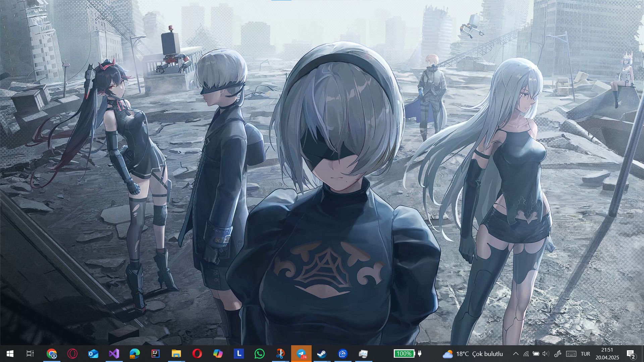
Task: Open Task View from the taskbar
Action: [30, 354]
